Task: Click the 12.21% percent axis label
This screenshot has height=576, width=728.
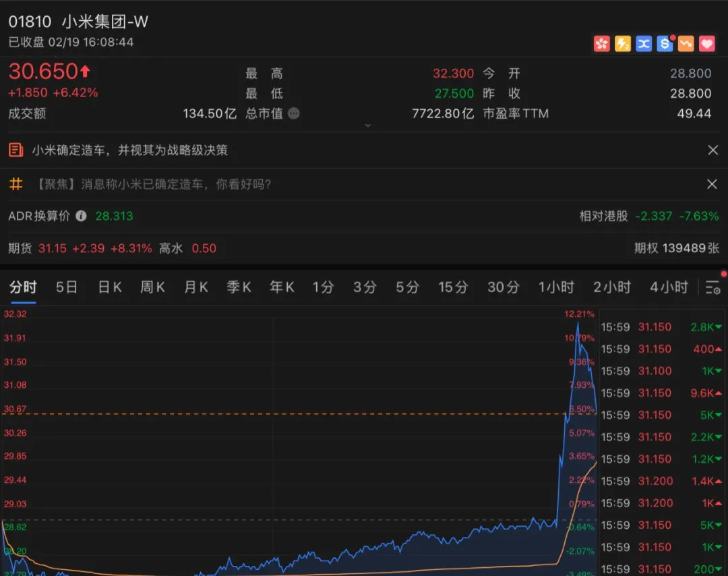Action: [580, 314]
